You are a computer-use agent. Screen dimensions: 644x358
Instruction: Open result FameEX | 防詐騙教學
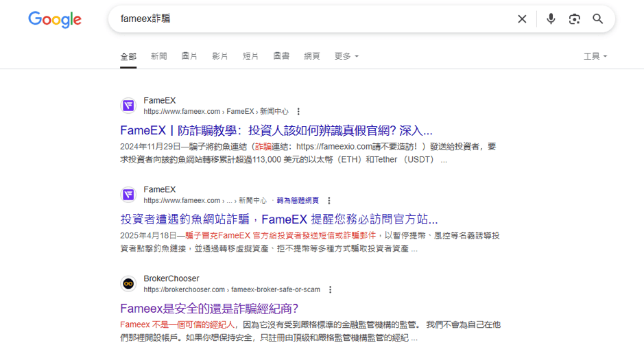[x=276, y=130]
